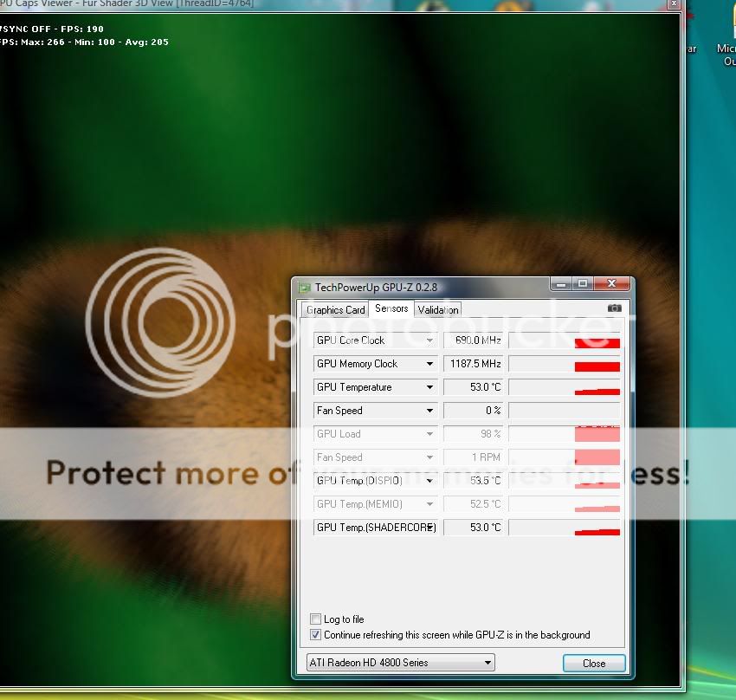Click the GPU-Z app icon in title bar
This screenshot has height=700, width=736.
coord(304,287)
